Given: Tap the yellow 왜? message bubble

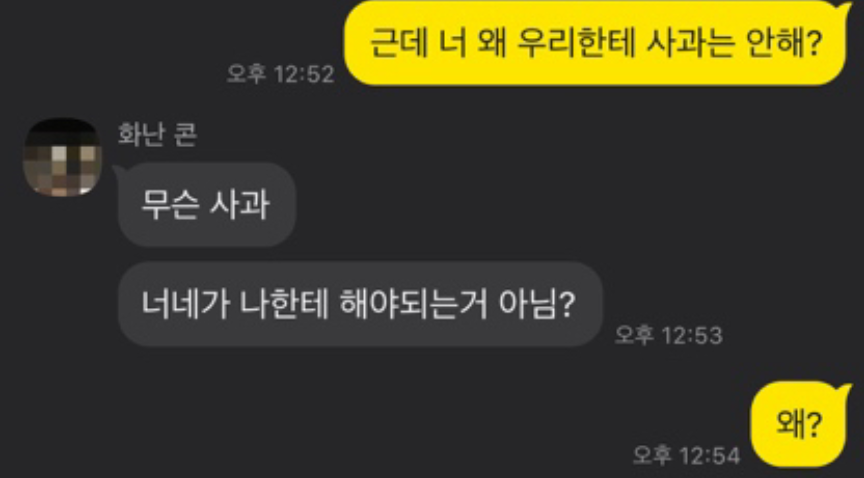Looking at the screenshot, I should pyautogui.click(x=798, y=424).
